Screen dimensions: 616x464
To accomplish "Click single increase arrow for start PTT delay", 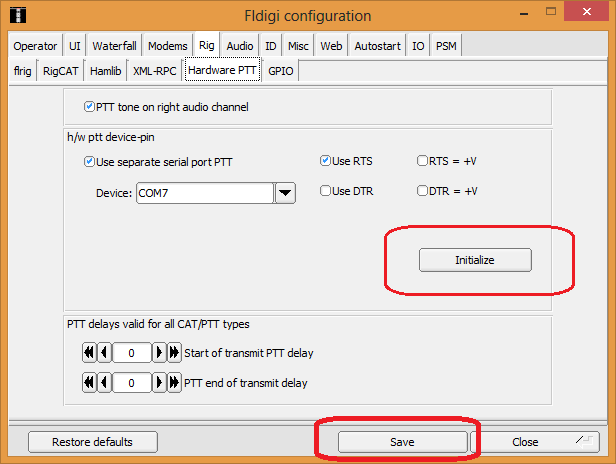I will (x=159, y=353).
